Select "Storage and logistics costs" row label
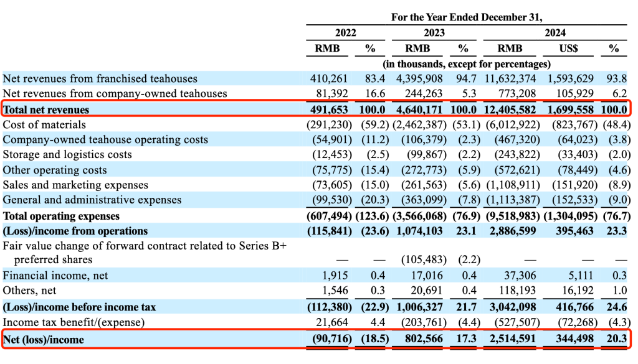 (67, 154)
